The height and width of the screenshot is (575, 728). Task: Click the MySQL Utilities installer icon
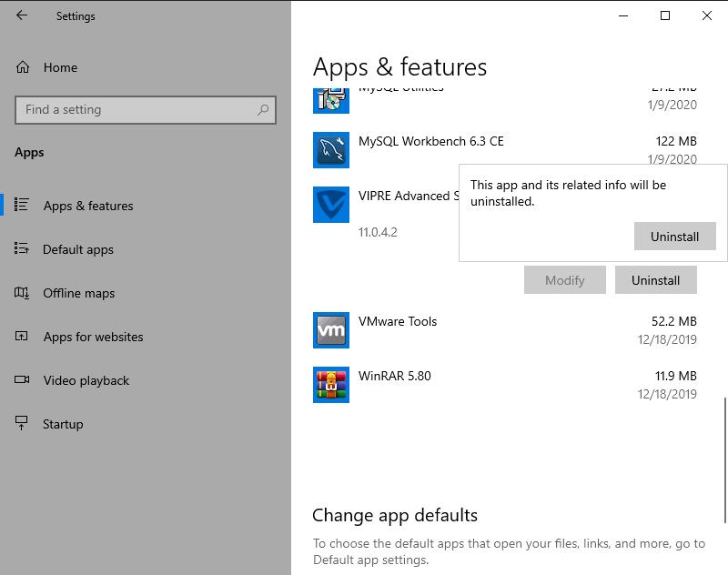tap(331, 100)
